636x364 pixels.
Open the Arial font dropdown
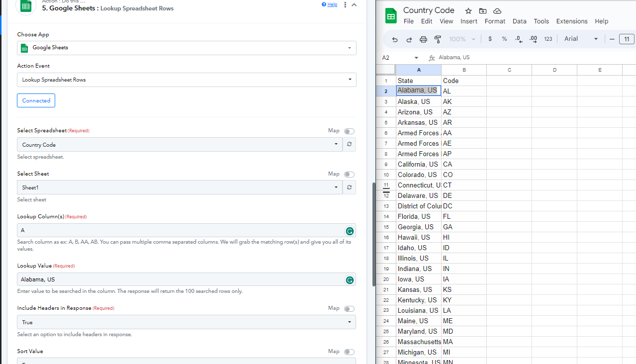coord(581,39)
